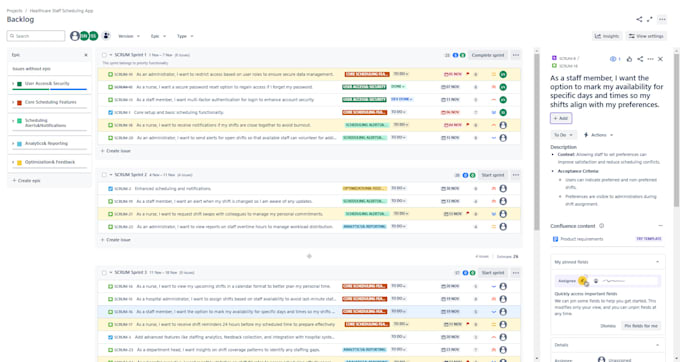This screenshot has height=362, width=680.
Task: Open View settings
Action: pos(646,36)
